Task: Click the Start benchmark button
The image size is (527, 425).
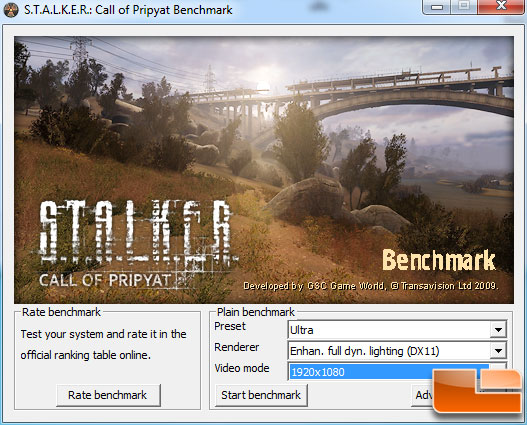Action: (x=261, y=395)
